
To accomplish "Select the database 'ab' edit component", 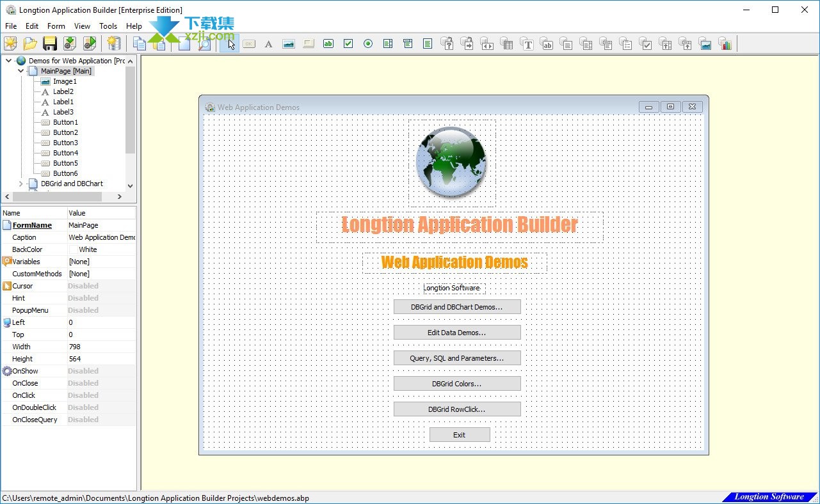I will tap(547, 43).
